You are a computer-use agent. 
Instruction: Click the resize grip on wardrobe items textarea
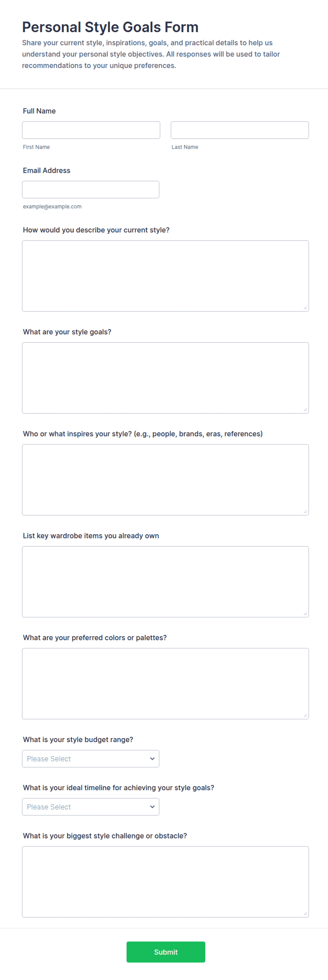[305, 613]
